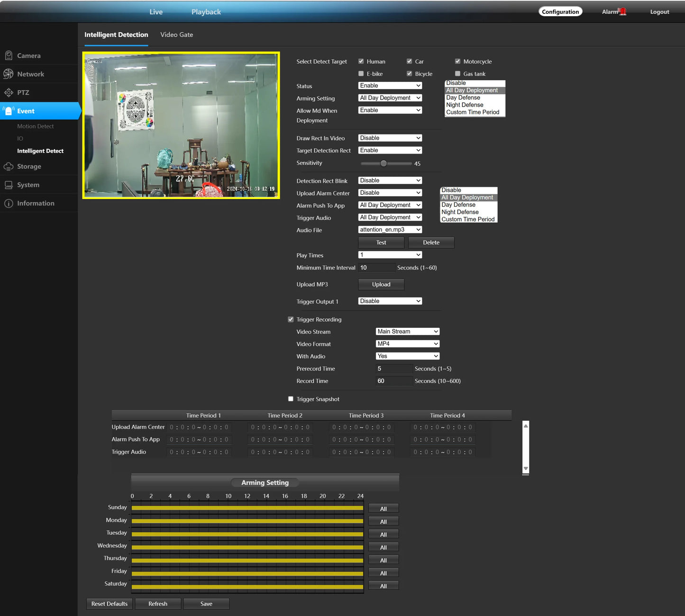The width and height of the screenshot is (685, 616).
Task: Open Information via info icon
Action: 9,203
